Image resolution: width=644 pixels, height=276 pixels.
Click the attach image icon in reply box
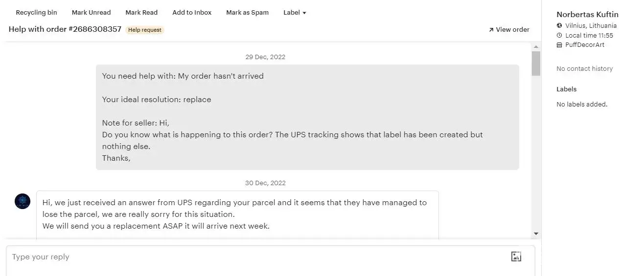coord(516,256)
